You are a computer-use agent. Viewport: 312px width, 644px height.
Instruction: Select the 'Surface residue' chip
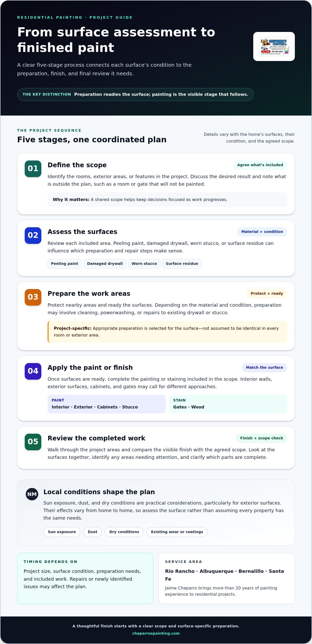pyautogui.click(x=182, y=264)
